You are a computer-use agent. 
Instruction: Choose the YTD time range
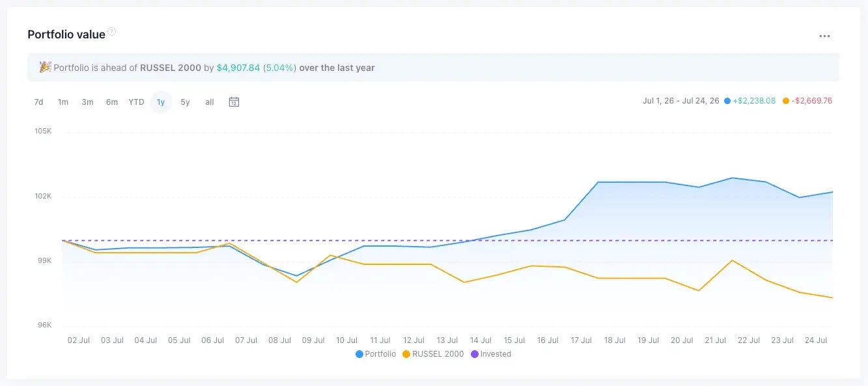[136, 102]
